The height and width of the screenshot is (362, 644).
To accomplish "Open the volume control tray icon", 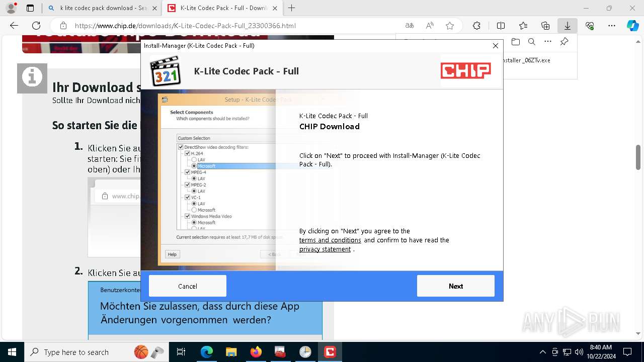I will 579,352.
